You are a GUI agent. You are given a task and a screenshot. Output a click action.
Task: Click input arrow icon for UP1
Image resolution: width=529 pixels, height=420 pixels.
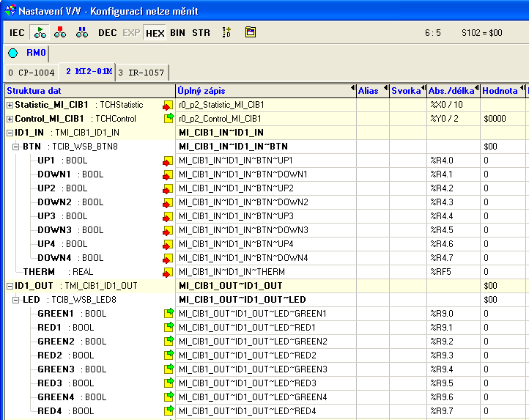pos(168,161)
